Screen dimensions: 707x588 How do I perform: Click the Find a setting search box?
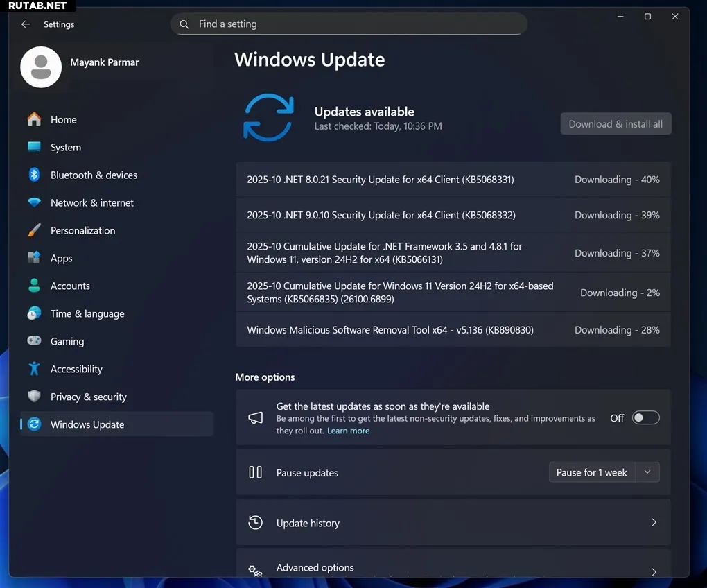[x=349, y=24]
